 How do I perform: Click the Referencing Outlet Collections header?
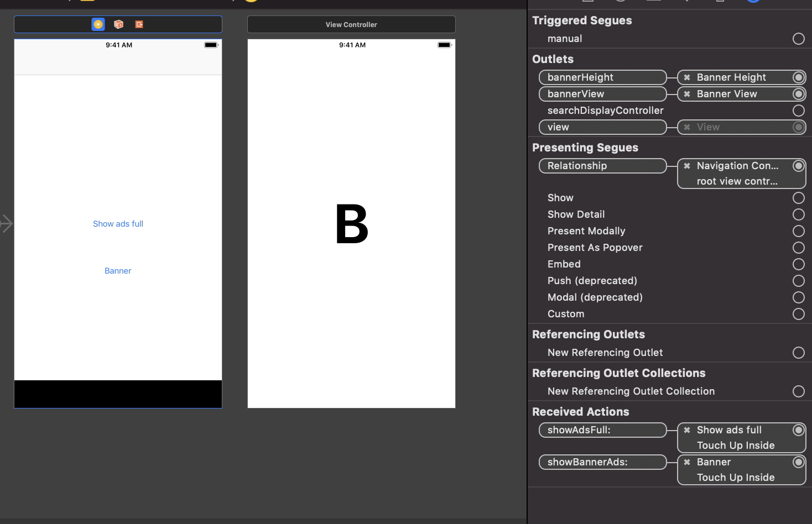(619, 373)
